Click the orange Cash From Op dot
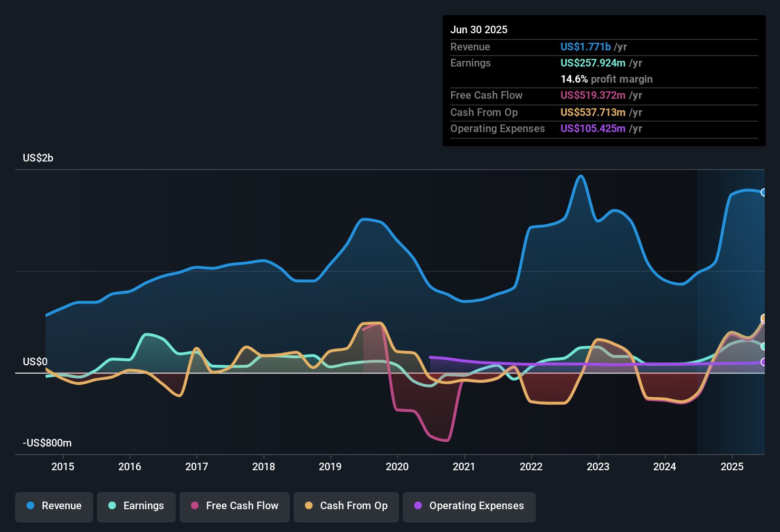This screenshot has width=780, height=532. pyautogui.click(x=309, y=505)
